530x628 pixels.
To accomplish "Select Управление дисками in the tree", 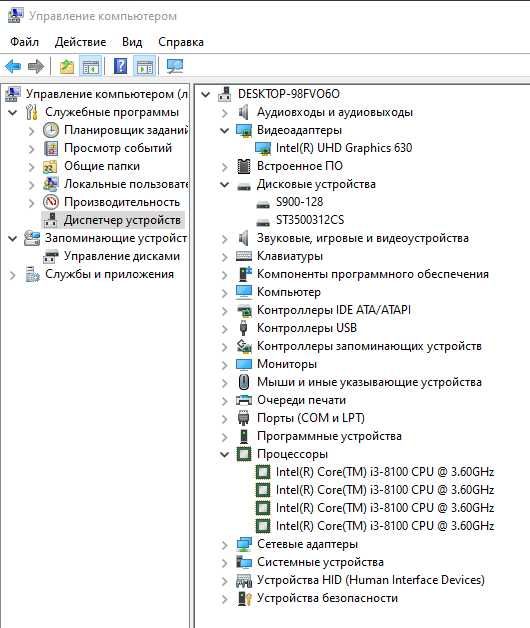I will coord(122,256).
